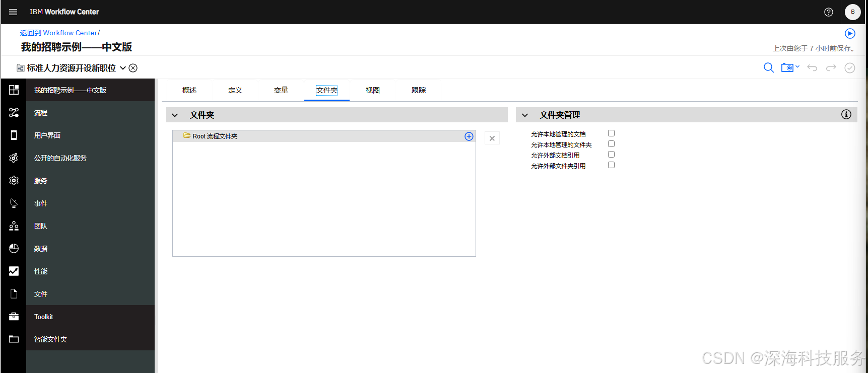Switch to the 变量 tab

click(x=281, y=90)
